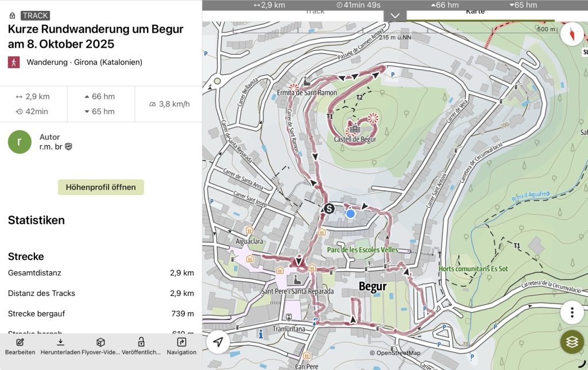The image size is (588, 370).
Task: Open author r.m. br's profile avatar
Action: tap(20, 142)
